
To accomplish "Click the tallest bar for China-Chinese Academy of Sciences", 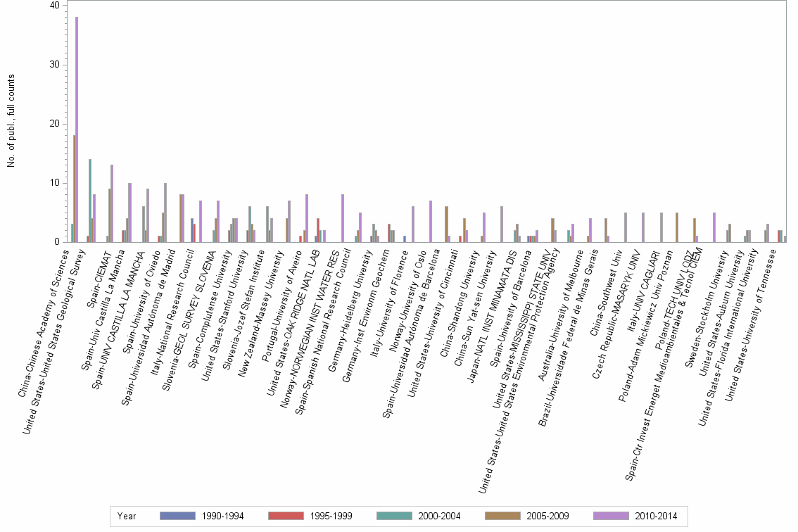I will pyautogui.click(x=77, y=127).
